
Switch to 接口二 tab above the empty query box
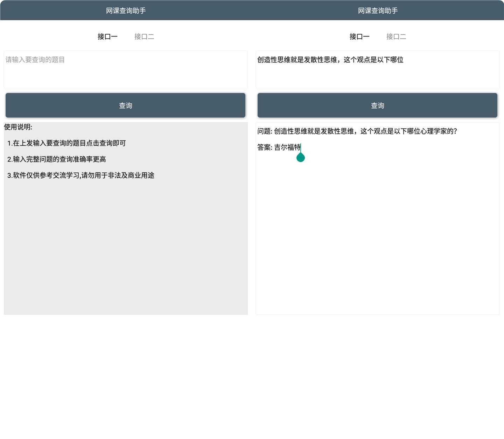144,36
